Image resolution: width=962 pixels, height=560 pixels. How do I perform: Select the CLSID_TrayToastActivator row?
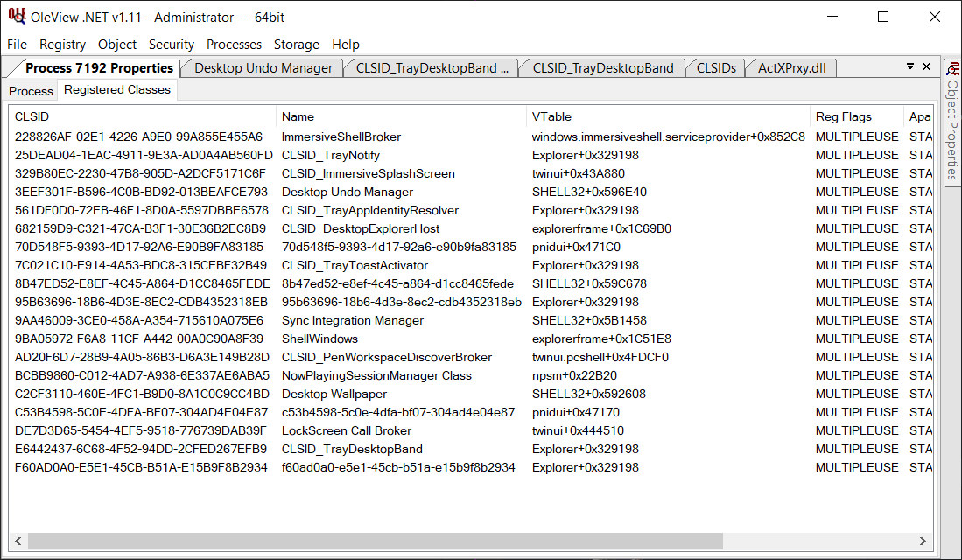471,266
